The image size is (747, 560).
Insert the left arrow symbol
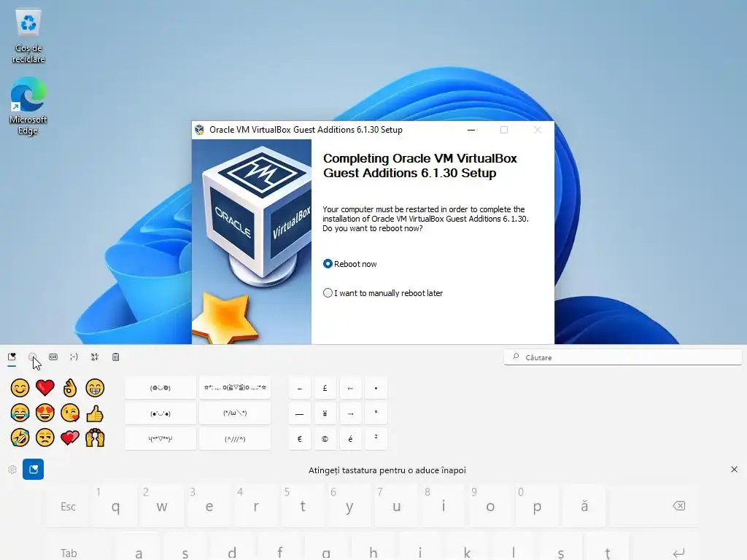point(350,388)
